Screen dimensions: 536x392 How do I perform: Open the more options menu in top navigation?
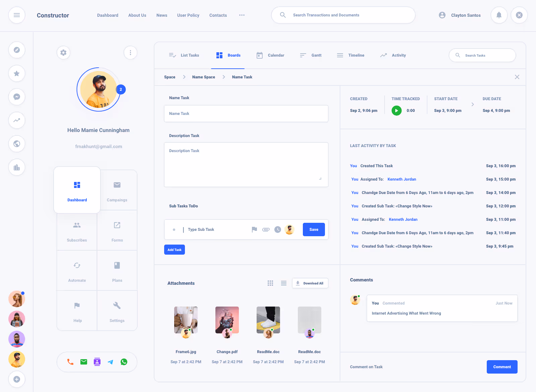tap(242, 15)
